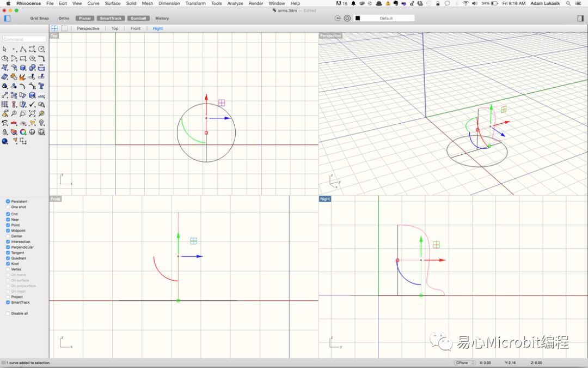Click the lock objects padlock icon
This screenshot has height=368, width=588.
(x=5, y=132)
